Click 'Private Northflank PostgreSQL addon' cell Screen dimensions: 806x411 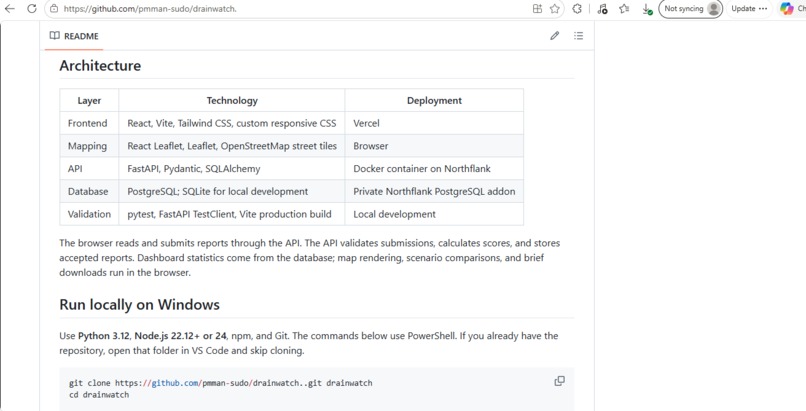pos(434,192)
